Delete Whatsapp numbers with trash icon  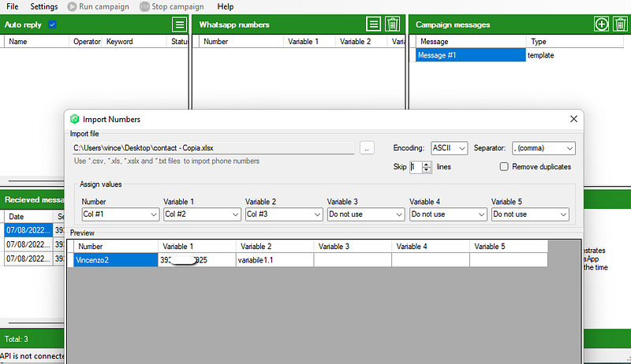392,24
